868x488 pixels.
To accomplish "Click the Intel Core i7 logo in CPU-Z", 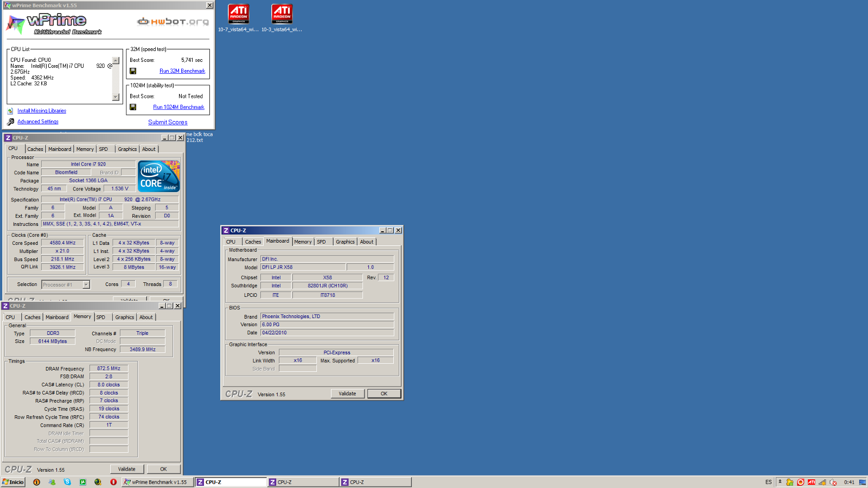I will [x=158, y=176].
